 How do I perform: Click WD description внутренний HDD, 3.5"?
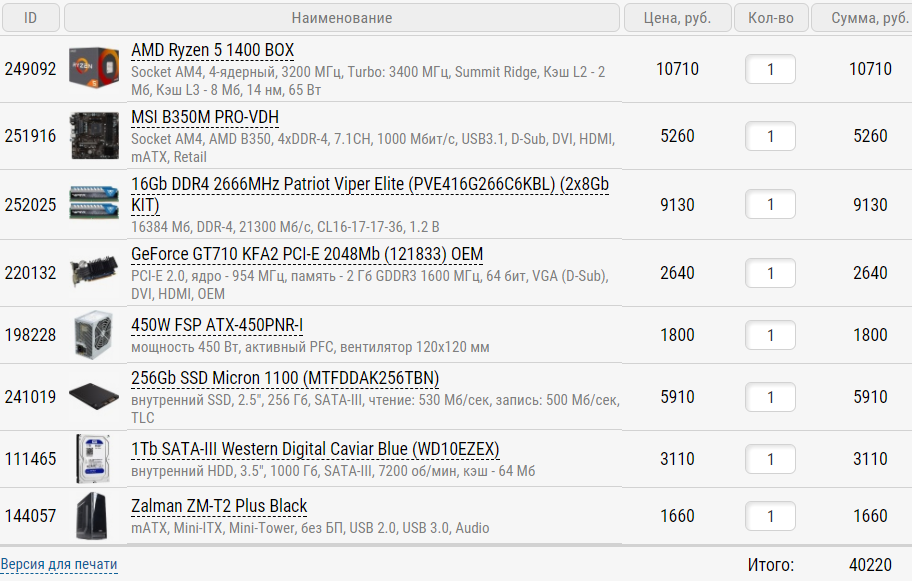(x=333, y=471)
